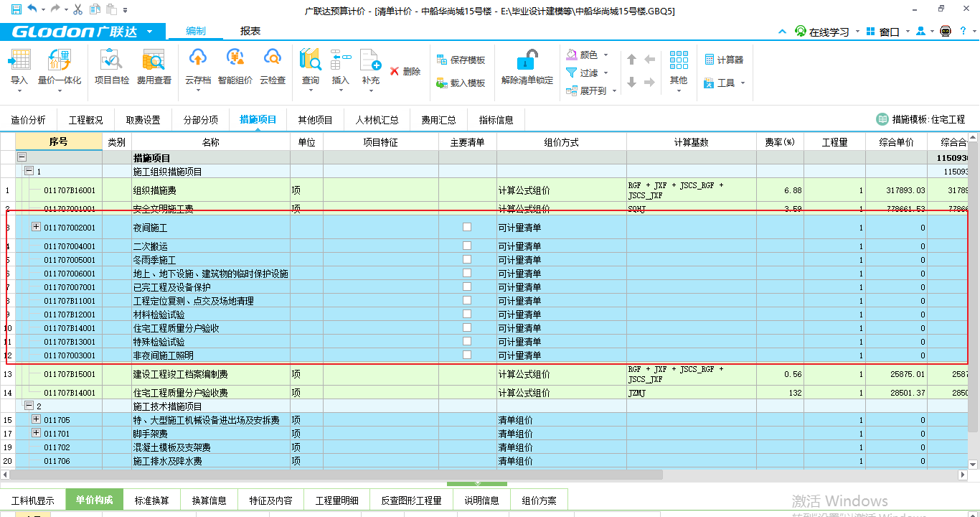Viewport: 980px width, 517px height.
Task: Click the 费率 cell showing 6.88
Action: pos(780,190)
